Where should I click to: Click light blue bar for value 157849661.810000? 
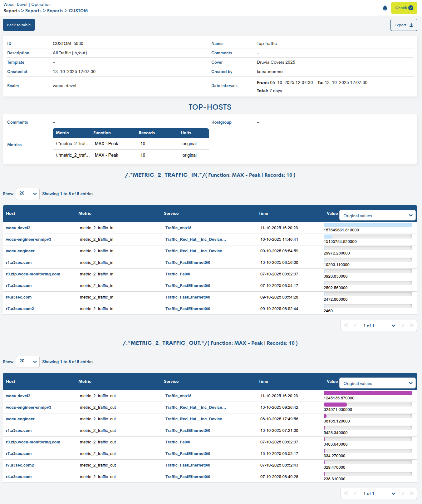pyautogui.click(x=368, y=225)
